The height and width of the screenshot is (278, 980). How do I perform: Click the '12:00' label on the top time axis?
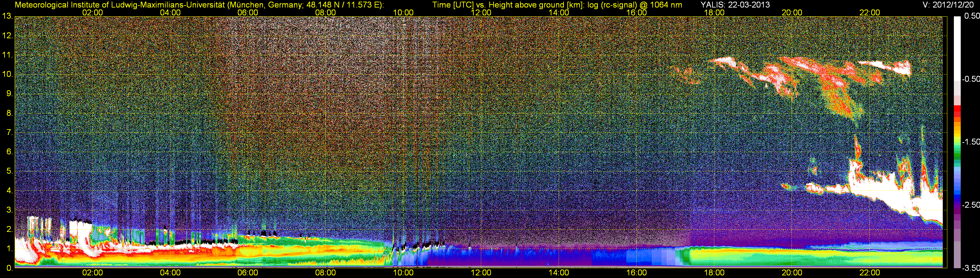481,12
